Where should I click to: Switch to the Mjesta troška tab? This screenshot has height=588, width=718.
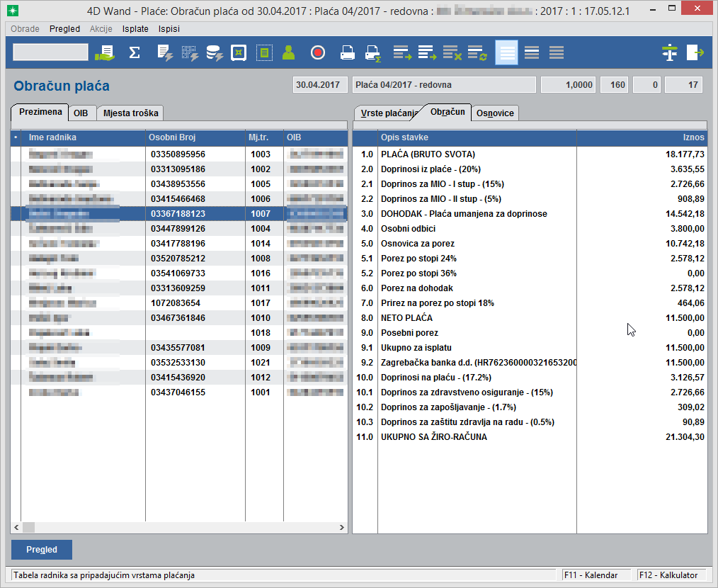[x=130, y=113]
